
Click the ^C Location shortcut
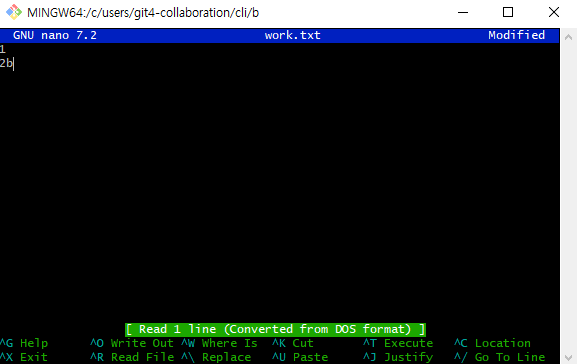[x=492, y=343]
